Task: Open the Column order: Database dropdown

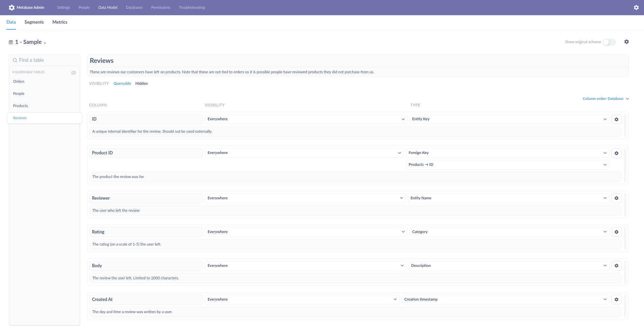Action: click(x=606, y=99)
